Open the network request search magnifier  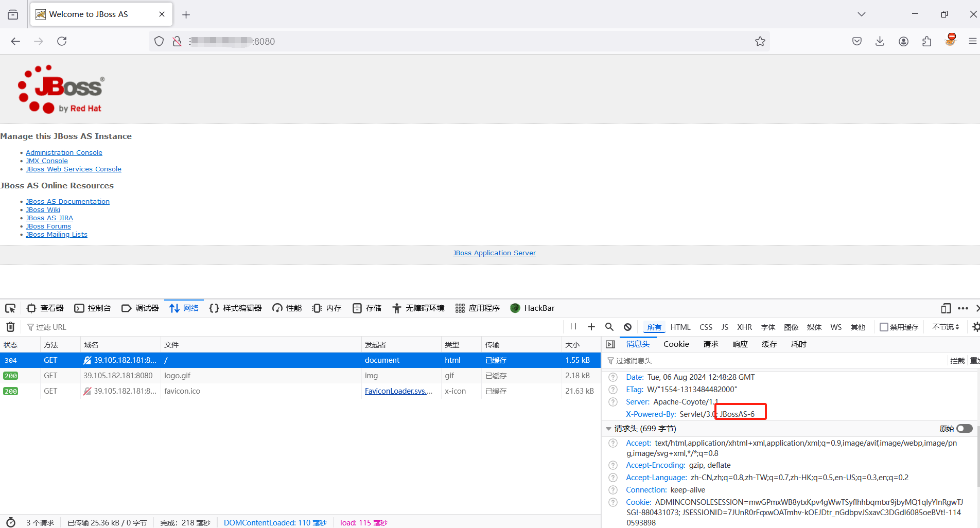(609, 327)
